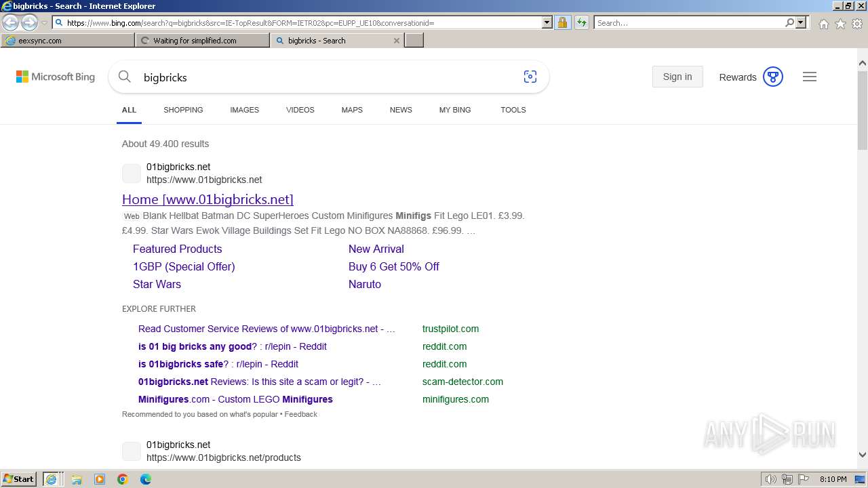Click the trustpilot.com domain link

point(450,329)
